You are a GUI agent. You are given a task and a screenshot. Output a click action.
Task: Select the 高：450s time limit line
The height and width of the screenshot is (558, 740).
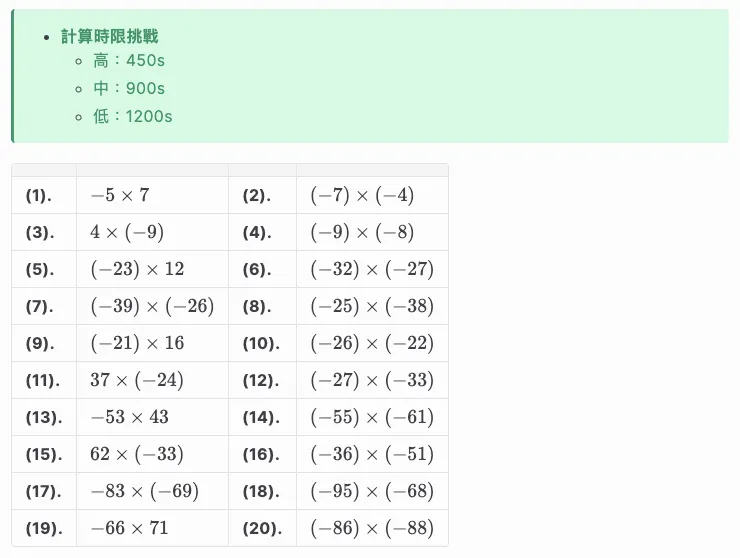129,60
